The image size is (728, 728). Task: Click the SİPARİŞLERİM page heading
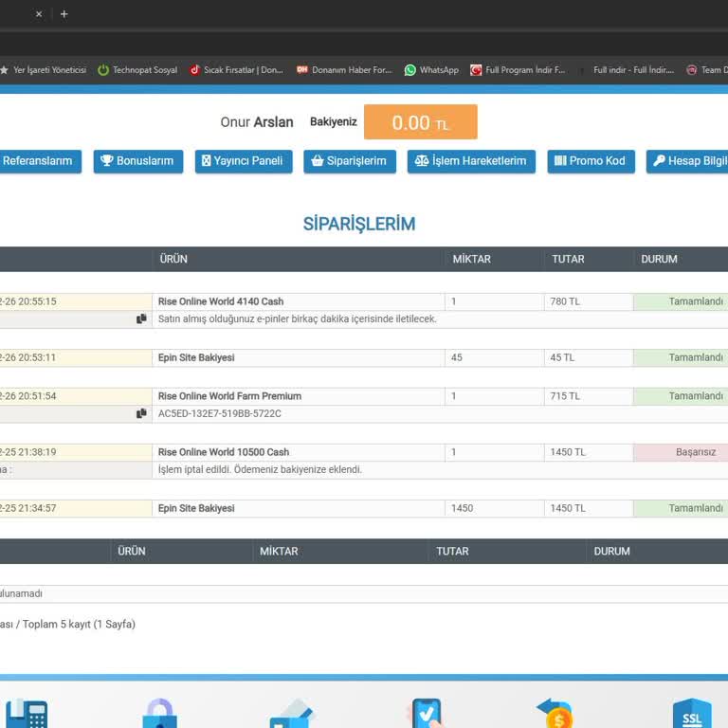(x=359, y=224)
